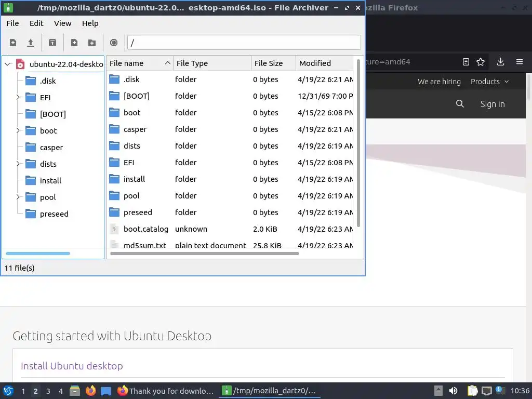Open the Install Ubuntu desktop link
Image resolution: width=532 pixels, height=399 pixels.
72,366
